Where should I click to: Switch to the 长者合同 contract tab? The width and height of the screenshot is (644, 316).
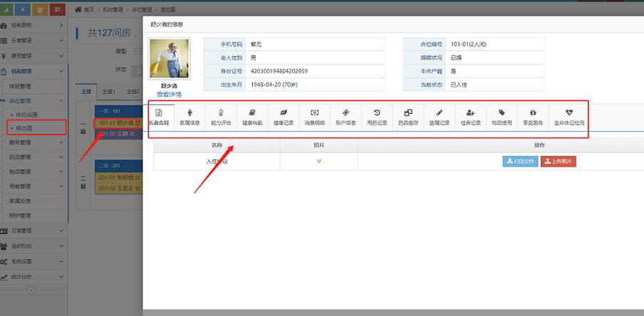(x=159, y=117)
